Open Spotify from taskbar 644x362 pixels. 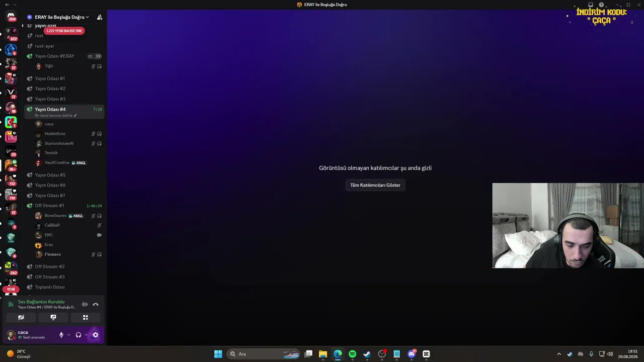(x=352, y=354)
